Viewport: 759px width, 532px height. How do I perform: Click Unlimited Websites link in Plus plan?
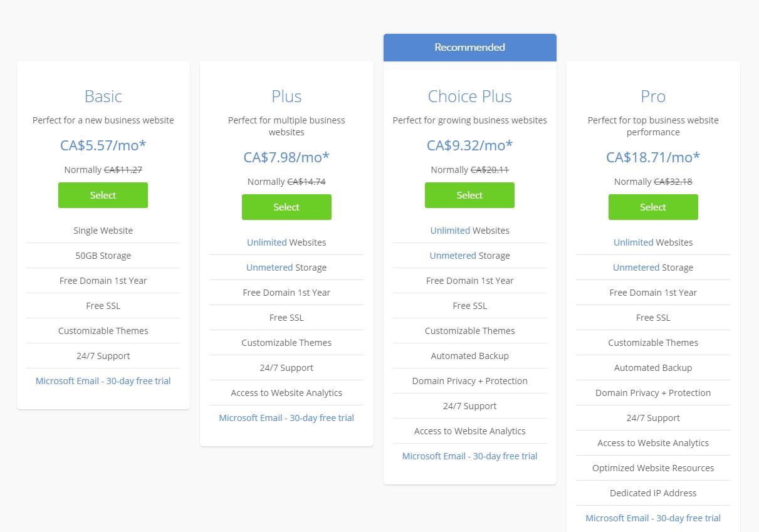pyautogui.click(x=267, y=242)
